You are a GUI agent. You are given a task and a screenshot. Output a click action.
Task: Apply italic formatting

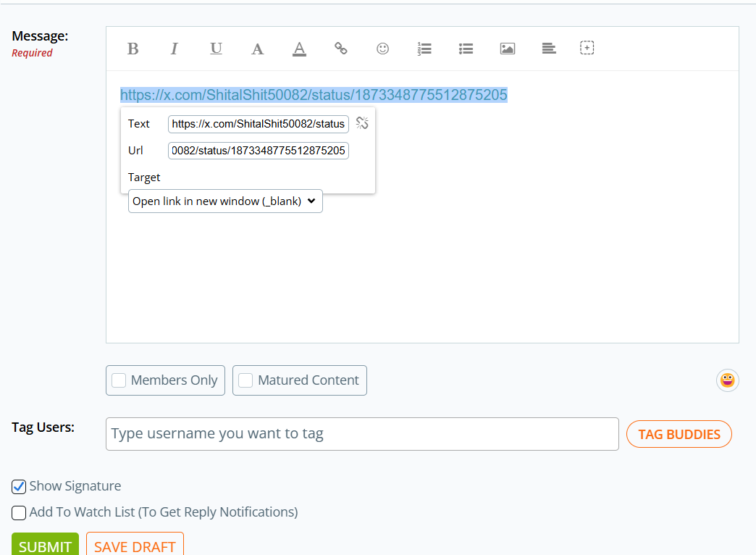click(x=174, y=49)
